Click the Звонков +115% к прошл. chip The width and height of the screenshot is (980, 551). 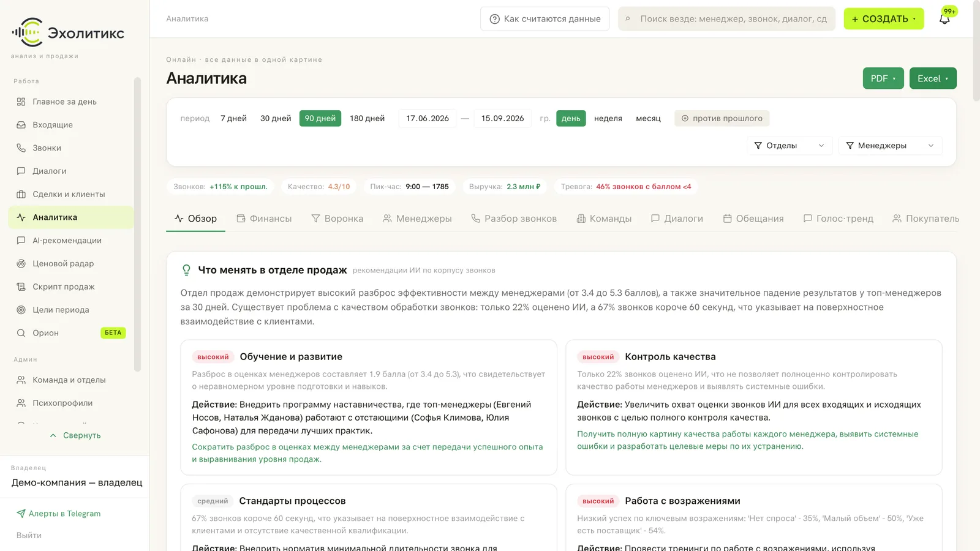click(221, 187)
